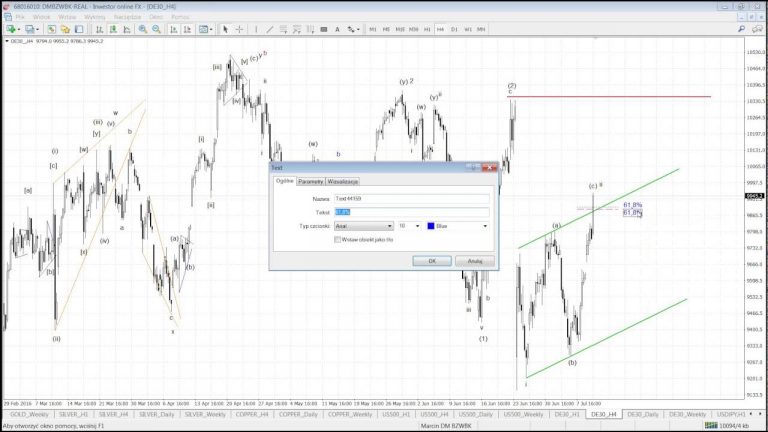Switch chart to W1 timeframe
This screenshot has height=432, width=768.
click(x=468, y=29)
